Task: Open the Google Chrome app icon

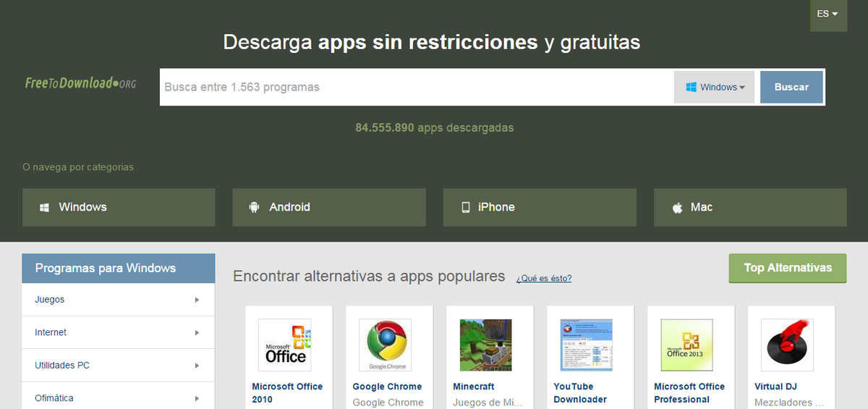Action: coord(386,345)
